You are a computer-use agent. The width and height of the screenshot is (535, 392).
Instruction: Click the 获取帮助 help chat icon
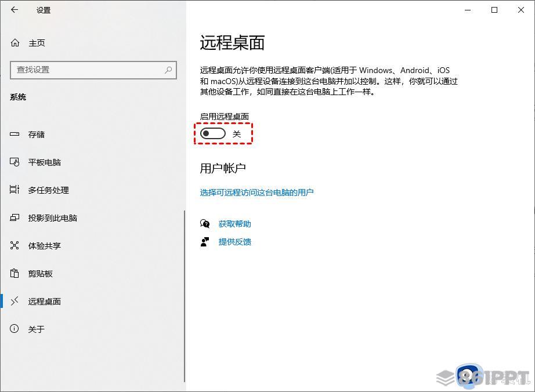[205, 224]
